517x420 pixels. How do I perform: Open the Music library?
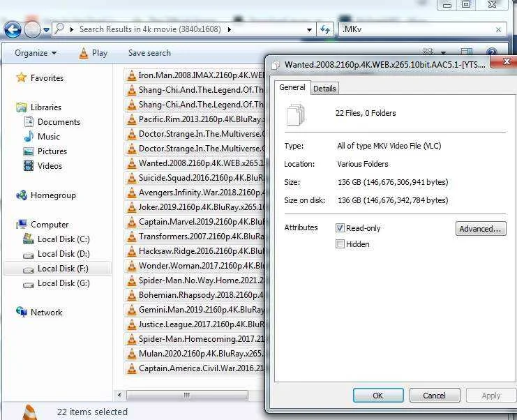(42, 137)
